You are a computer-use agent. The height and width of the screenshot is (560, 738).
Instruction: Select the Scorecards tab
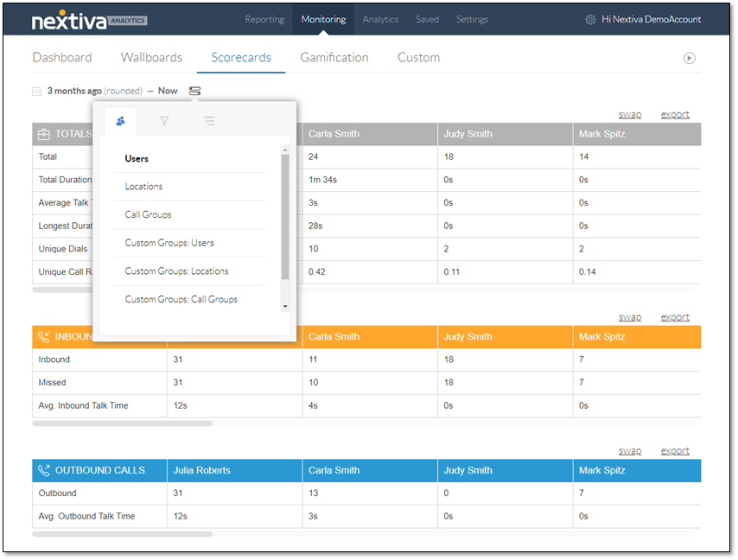(241, 57)
